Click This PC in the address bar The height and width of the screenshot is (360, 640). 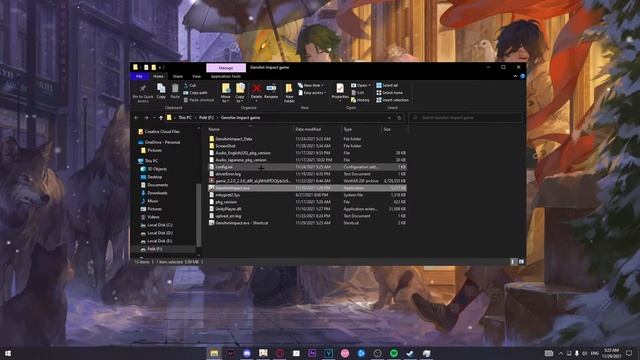185,118
